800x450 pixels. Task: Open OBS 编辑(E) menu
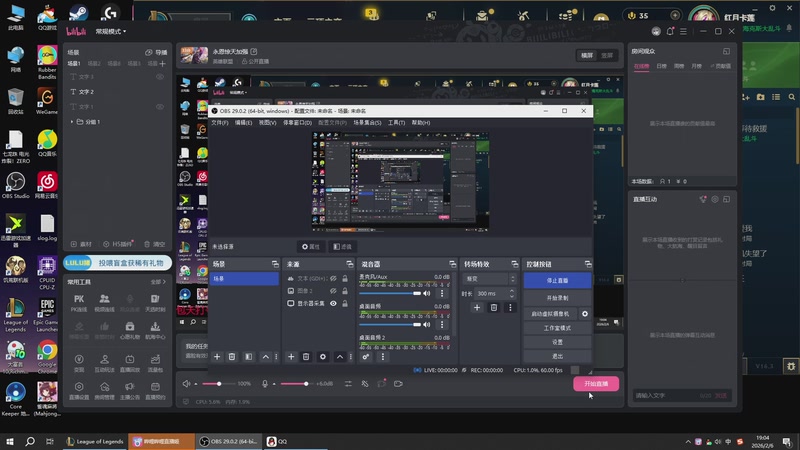(x=243, y=123)
